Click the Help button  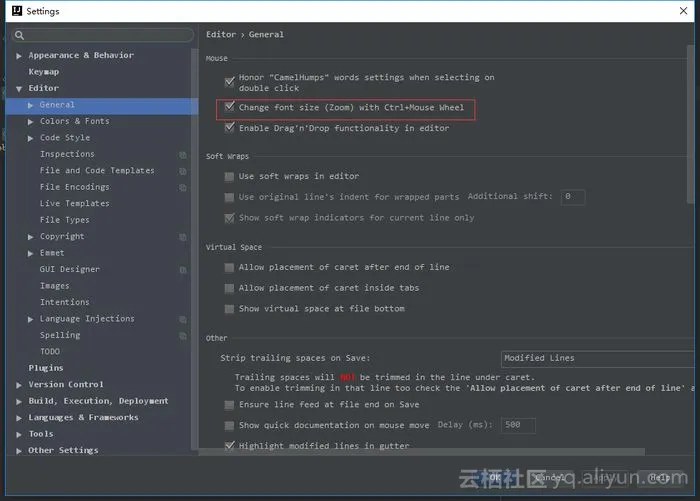pyautogui.click(x=660, y=478)
